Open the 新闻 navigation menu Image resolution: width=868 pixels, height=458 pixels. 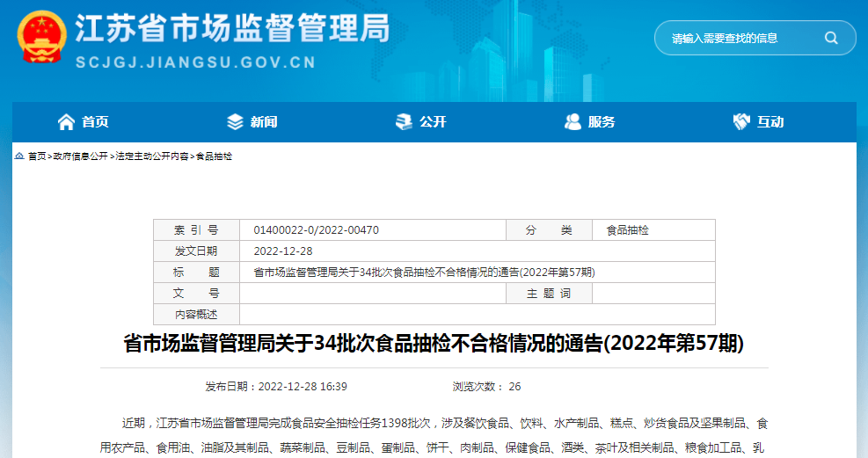[263, 122]
